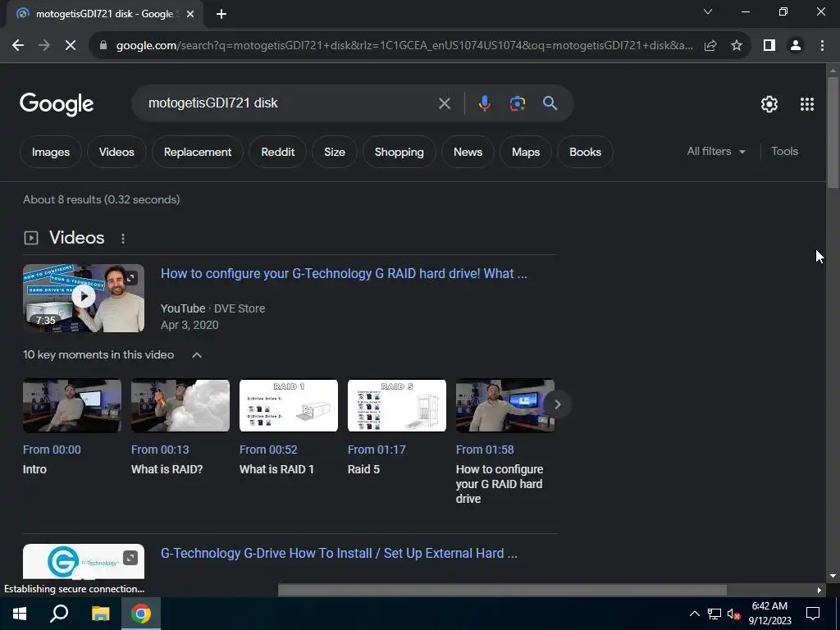Open Windows taskbar search

[59, 614]
